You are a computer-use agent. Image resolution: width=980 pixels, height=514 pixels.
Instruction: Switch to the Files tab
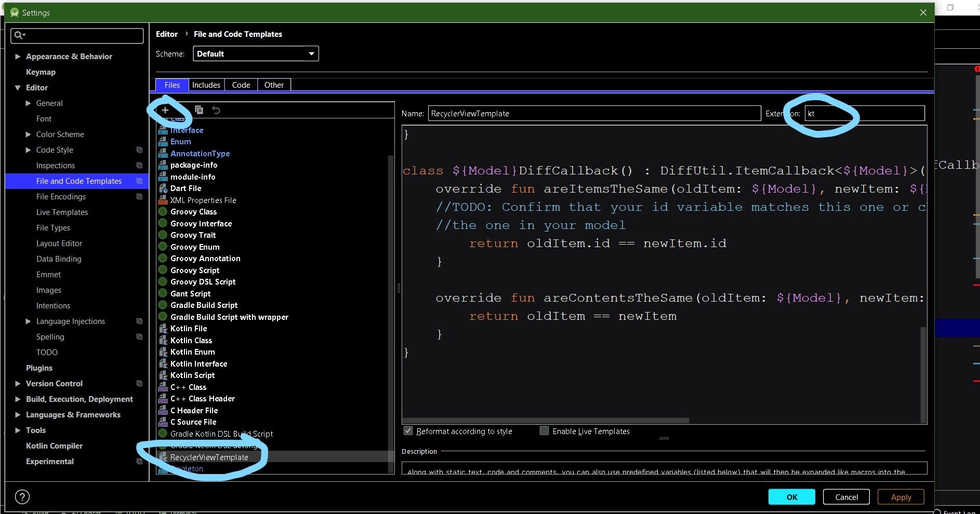[172, 85]
